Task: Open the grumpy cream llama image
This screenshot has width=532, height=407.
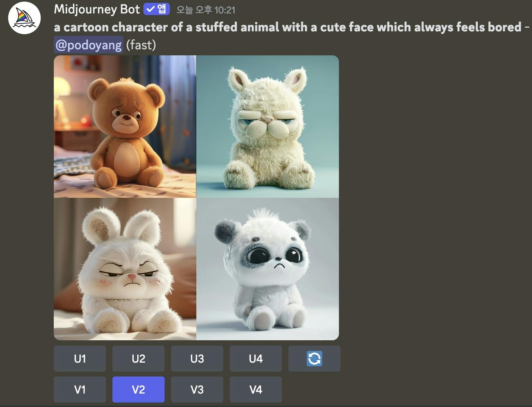Action: click(268, 126)
